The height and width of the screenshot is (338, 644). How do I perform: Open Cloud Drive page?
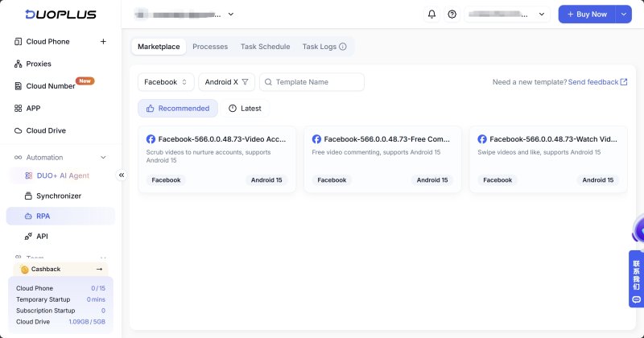(46, 130)
